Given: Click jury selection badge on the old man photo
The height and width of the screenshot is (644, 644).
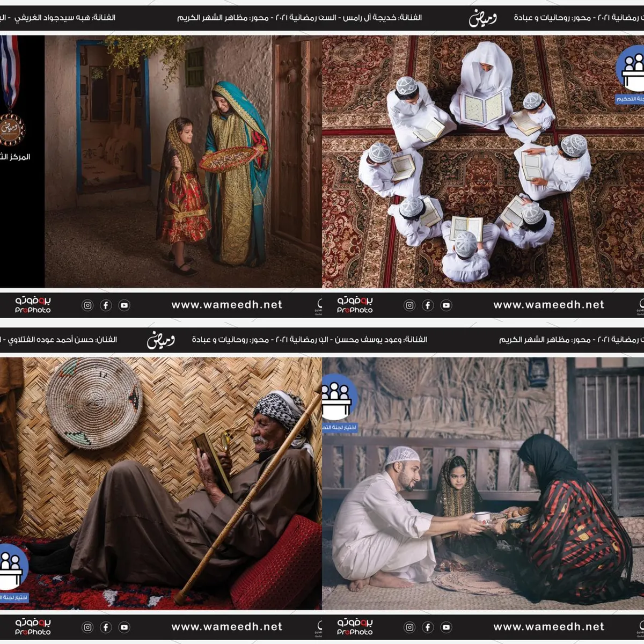Looking at the screenshot, I should 14,573.
